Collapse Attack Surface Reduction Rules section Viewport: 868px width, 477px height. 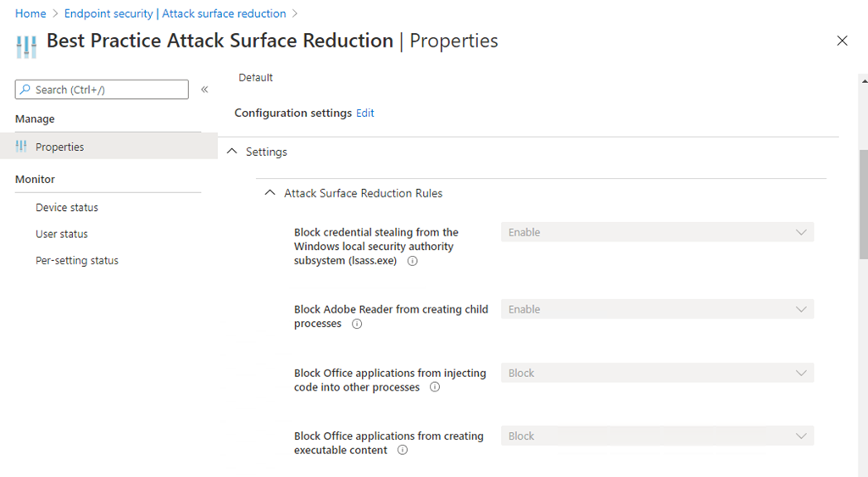click(x=270, y=193)
